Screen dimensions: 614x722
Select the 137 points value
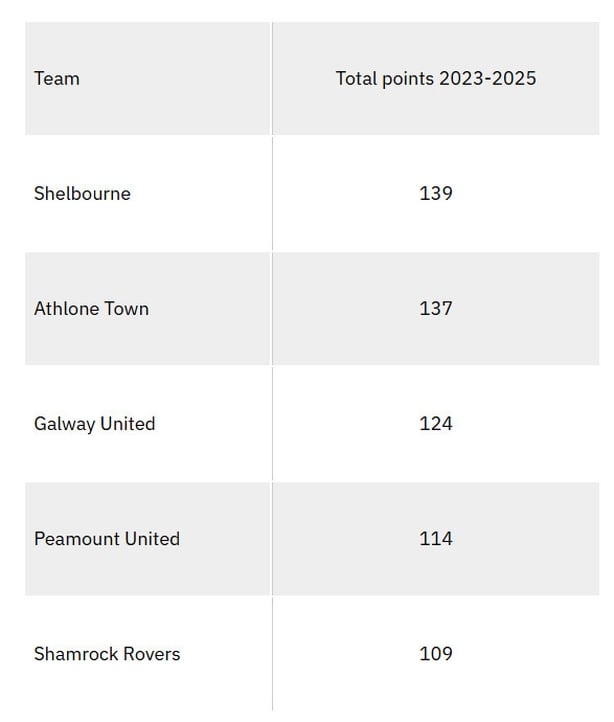point(436,308)
